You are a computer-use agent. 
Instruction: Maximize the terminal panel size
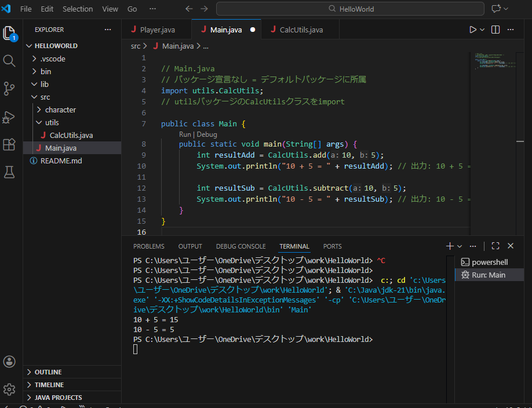495,246
